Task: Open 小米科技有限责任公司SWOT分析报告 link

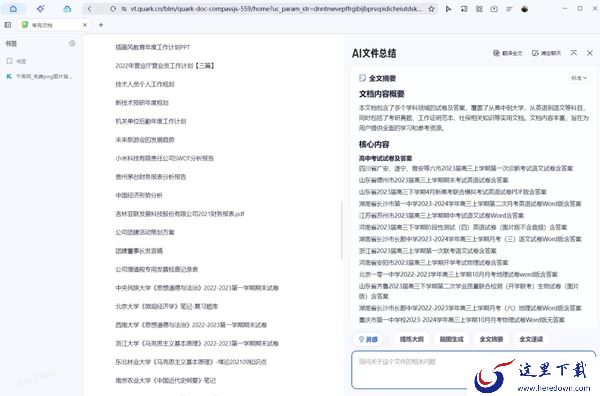Action: click(x=165, y=158)
